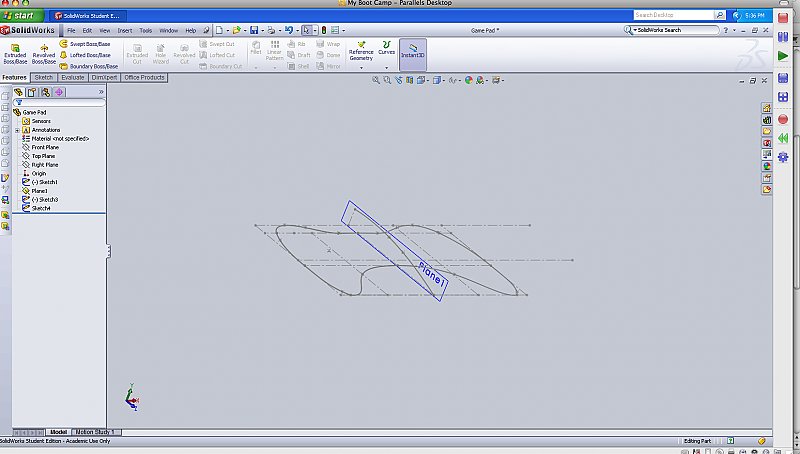Select the Revolved Boss/Base tool
800x454 pixels.
(44, 54)
